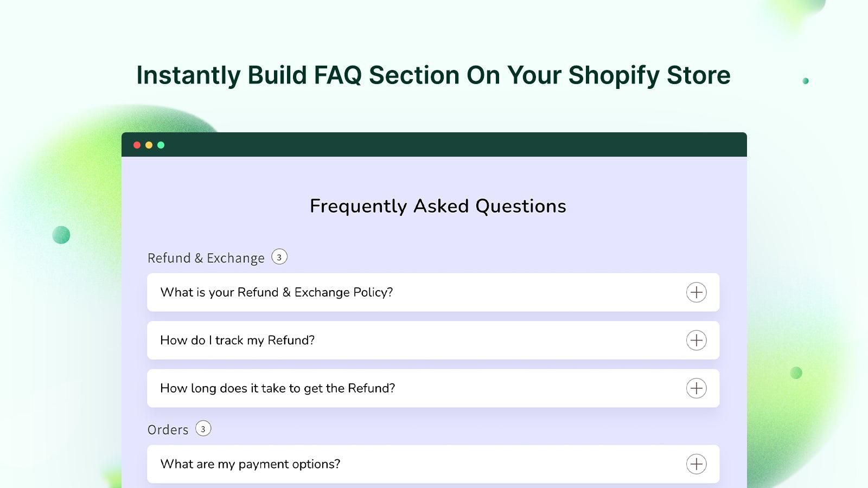Click the red traffic light dot
Screen dimensions: 868x488
[136, 145]
